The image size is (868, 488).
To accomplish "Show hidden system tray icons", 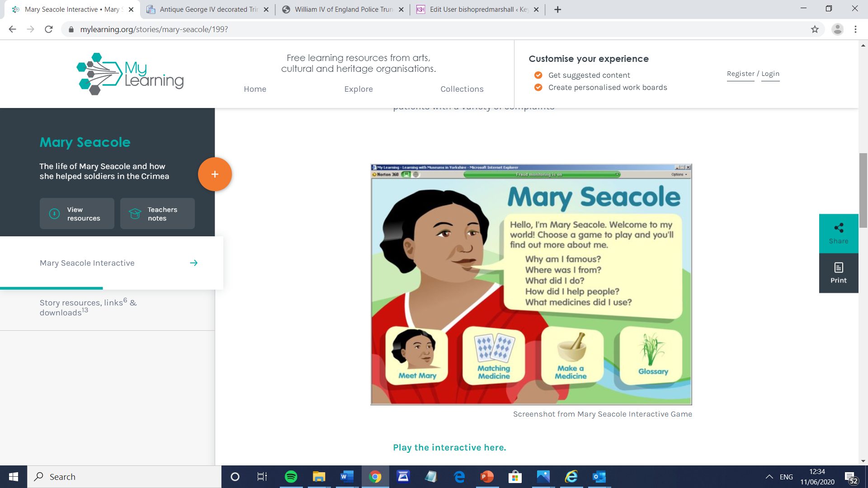I will pyautogui.click(x=769, y=477).
